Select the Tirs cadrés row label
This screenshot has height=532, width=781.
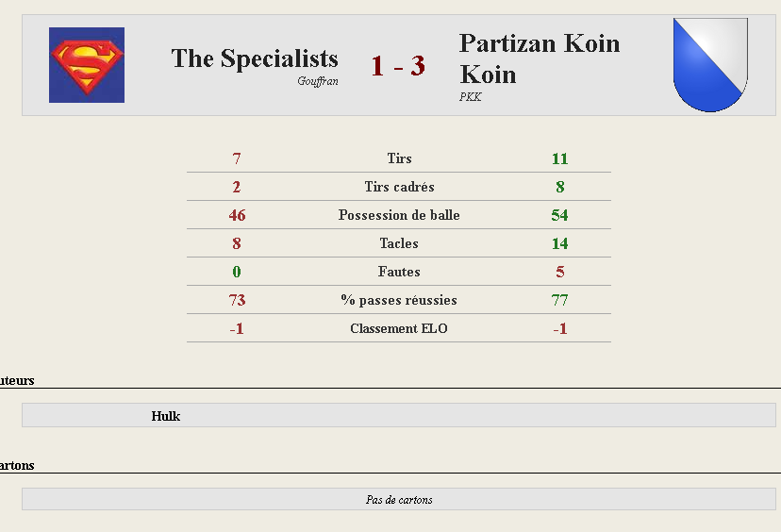pyautogui.click(x=399, y=187)
